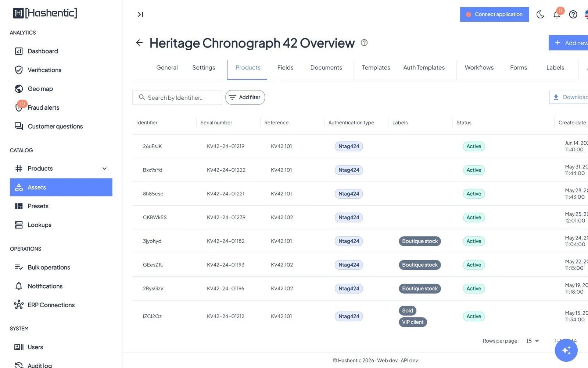Open Bulk operations page
Screen dimensions: 588x368
[x=61, y=267]
